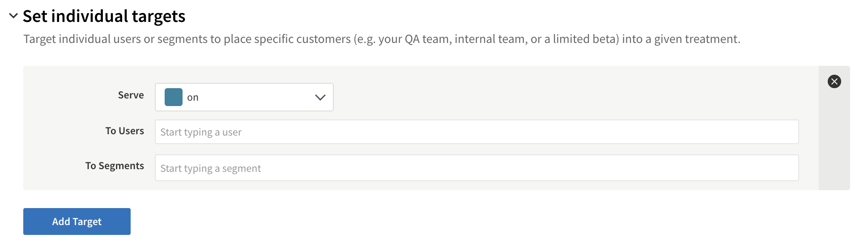Focus the 'Start typing a segment' field

coord(477,168)
